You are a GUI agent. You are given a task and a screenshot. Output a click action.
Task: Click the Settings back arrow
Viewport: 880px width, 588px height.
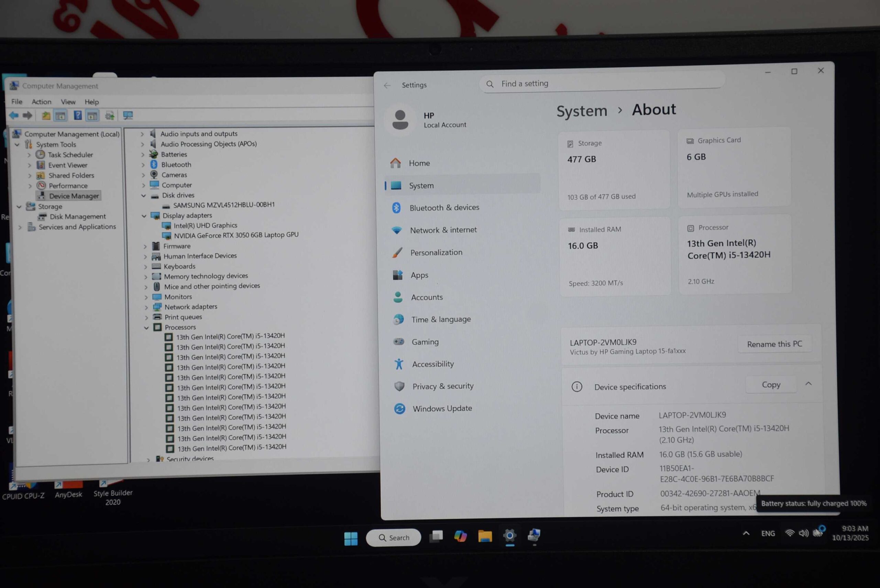[x=387, y=86]
